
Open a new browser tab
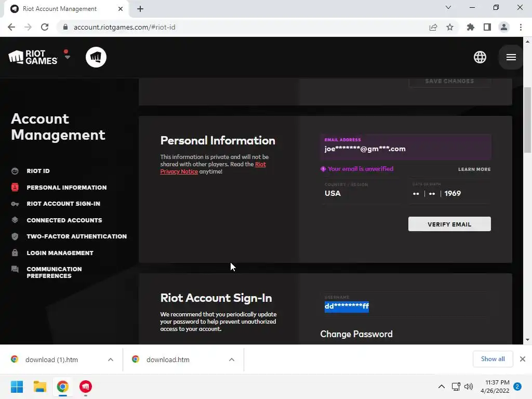[x=140, y=9]
